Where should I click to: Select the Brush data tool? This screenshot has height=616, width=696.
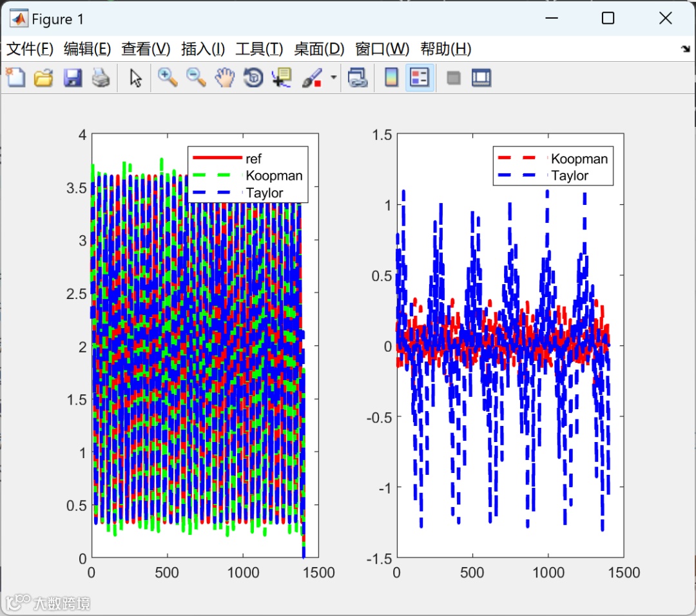[x=312, y=78]
